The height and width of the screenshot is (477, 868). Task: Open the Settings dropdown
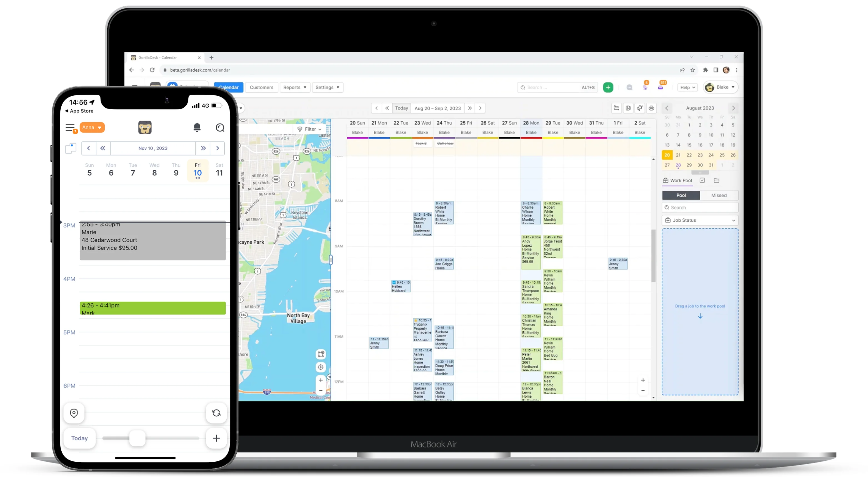tap(327, 87)
